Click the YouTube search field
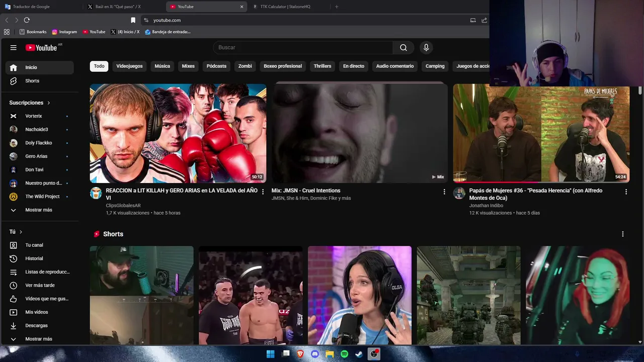Viewport: 644px width, 362px height. 303,48
